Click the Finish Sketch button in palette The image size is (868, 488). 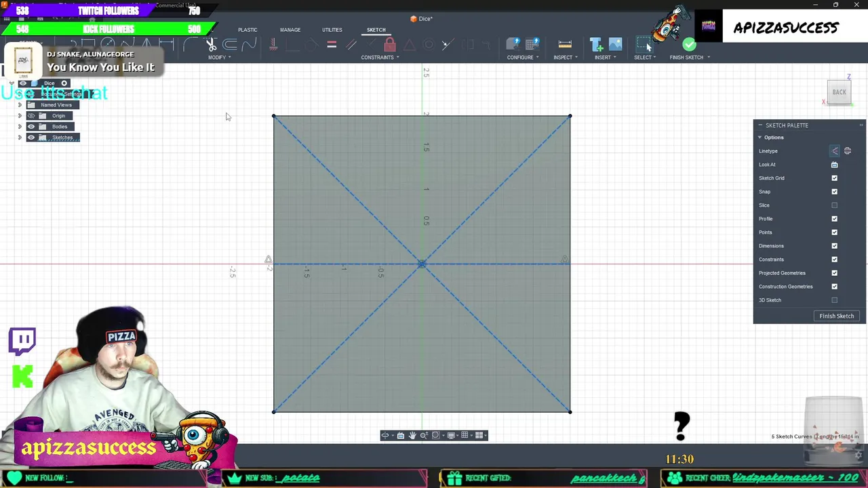(x=837, y=316)
